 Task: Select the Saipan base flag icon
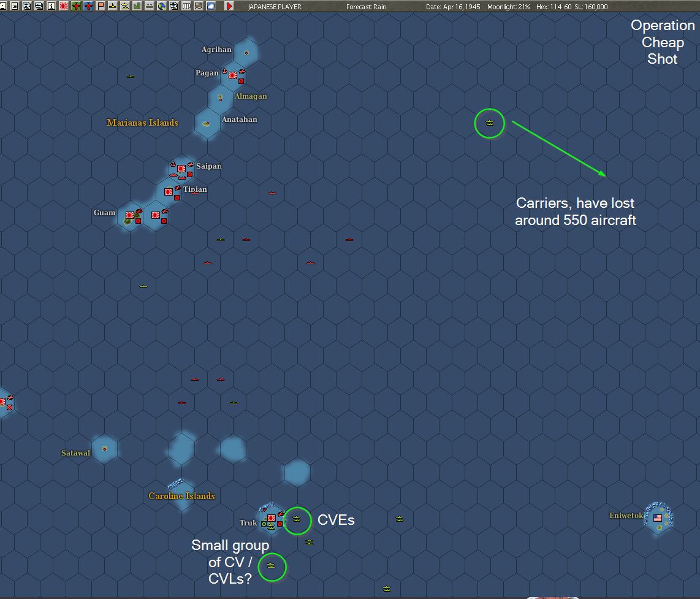(181, 169)
